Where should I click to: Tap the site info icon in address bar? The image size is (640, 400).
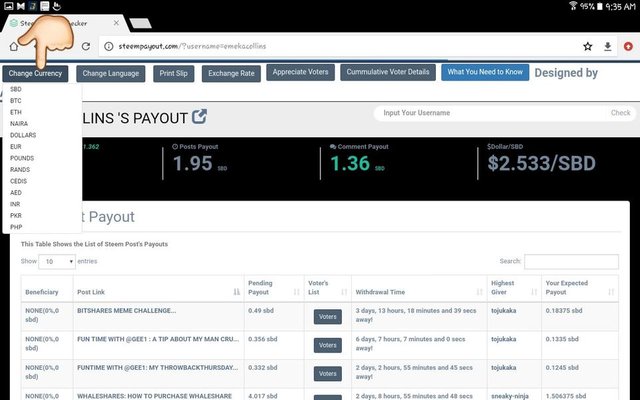(x=109, y=46)
